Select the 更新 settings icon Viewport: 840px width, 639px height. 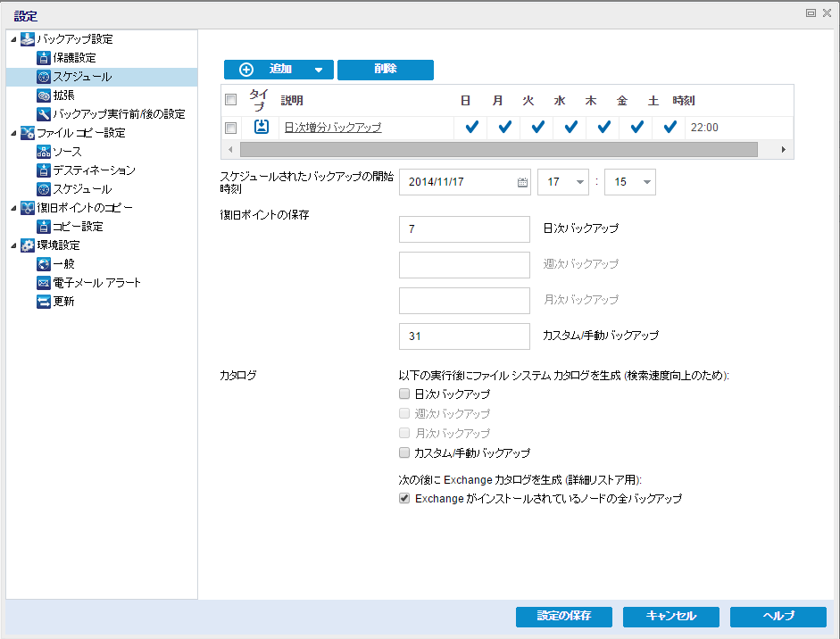pyautogui.click(x=46, y=302)
